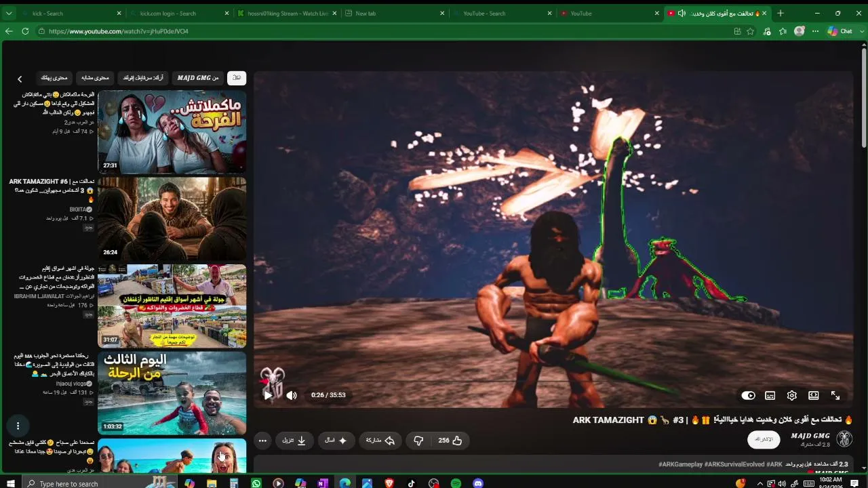Mute the video with the speaker icon
868x488 pixels.
[292, 395]
